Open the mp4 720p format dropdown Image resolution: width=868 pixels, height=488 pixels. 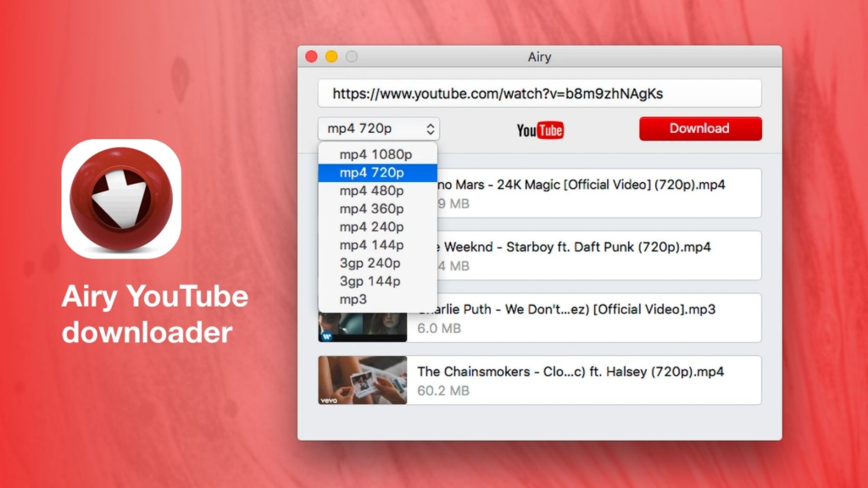tap(379, 129)
